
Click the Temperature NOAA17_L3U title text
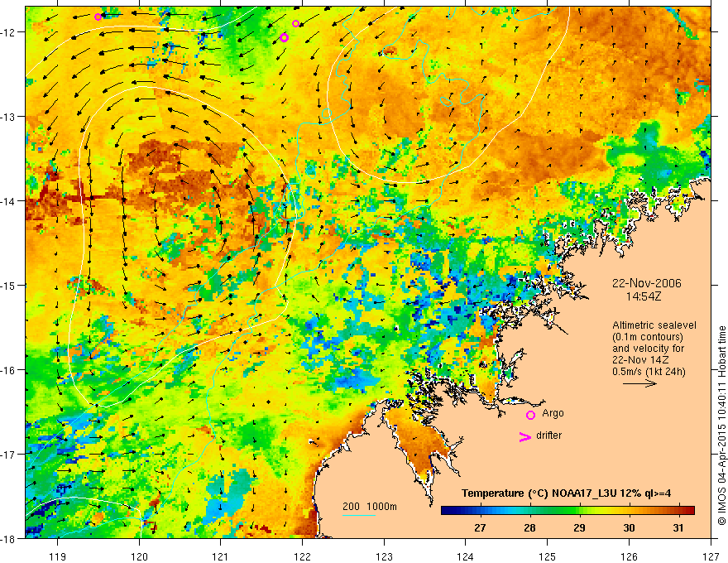(x=567, y=493)
